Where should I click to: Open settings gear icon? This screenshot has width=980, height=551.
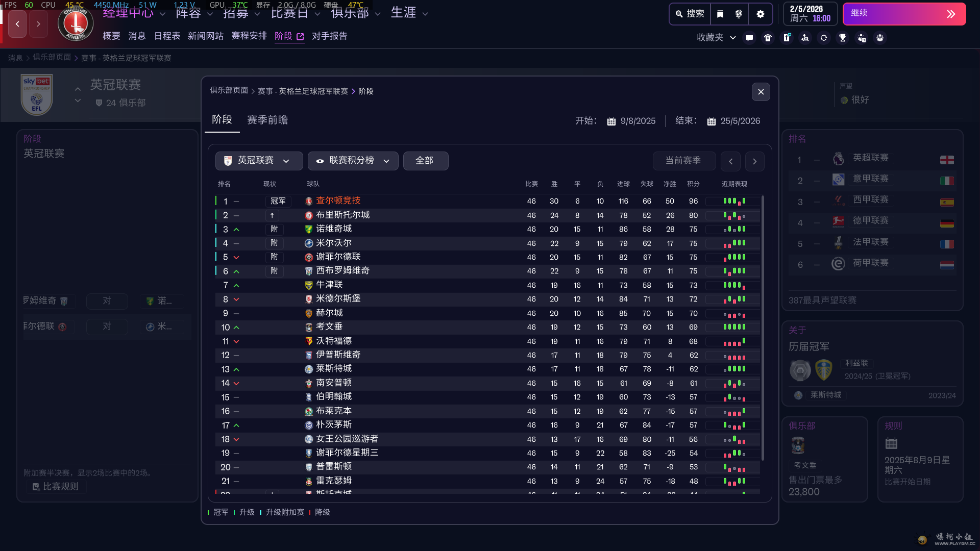point(761,14)
